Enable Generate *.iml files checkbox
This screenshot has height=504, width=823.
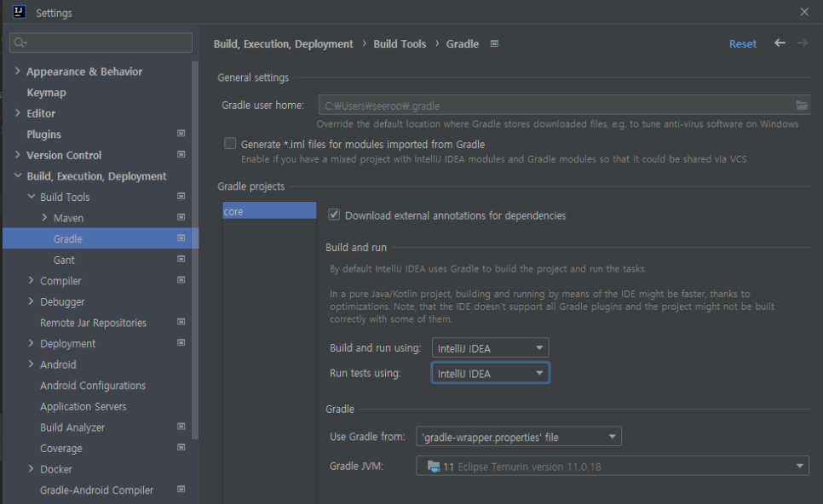[x=230, y=143]
